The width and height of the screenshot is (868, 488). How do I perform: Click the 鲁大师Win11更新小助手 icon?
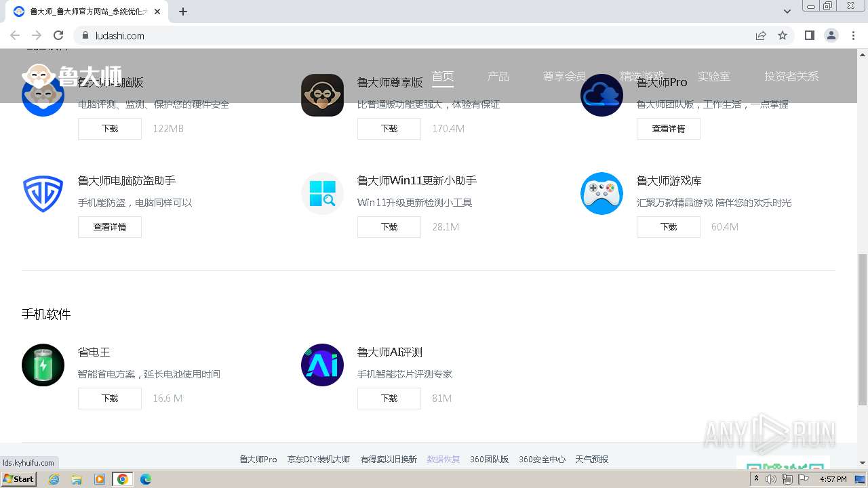pyautogui.click(x=322, y=194)
